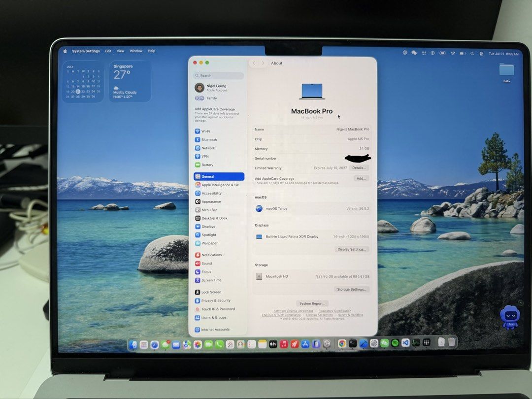Open the Edit menu
Screen dimensions: 532x399
tap(108, 51)
